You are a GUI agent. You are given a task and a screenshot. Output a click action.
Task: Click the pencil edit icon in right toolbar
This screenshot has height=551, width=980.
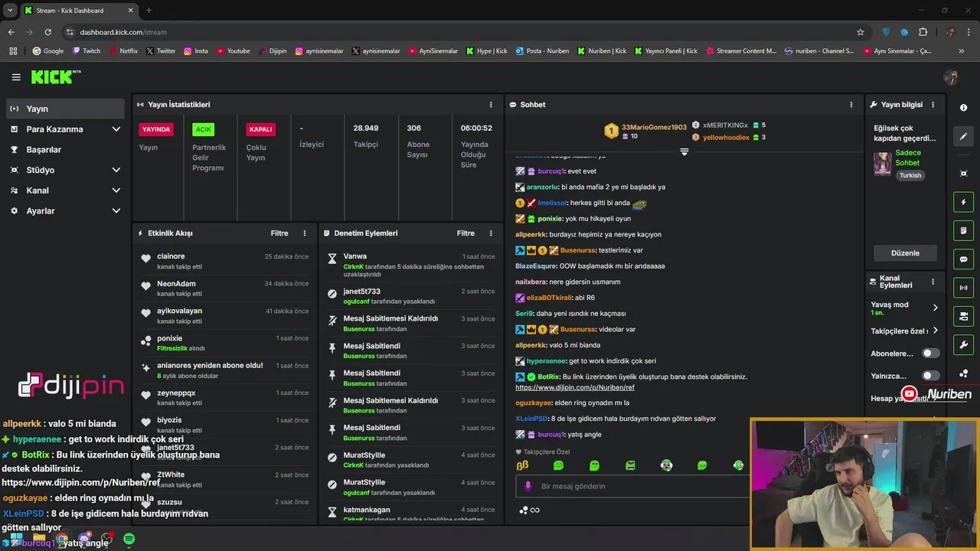[x=963, y=136]
